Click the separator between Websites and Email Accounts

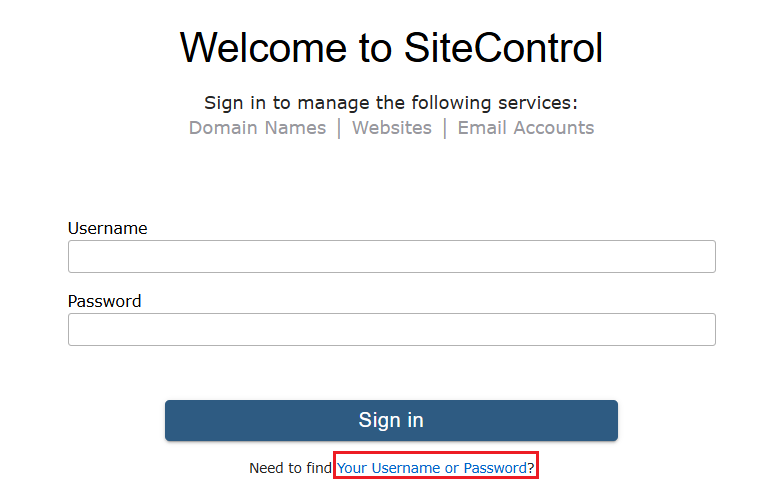pos(445,128)
